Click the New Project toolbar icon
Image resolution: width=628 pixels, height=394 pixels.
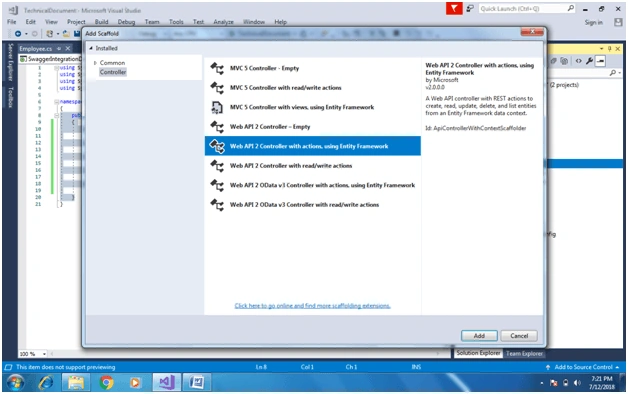(x=49, y=34)
